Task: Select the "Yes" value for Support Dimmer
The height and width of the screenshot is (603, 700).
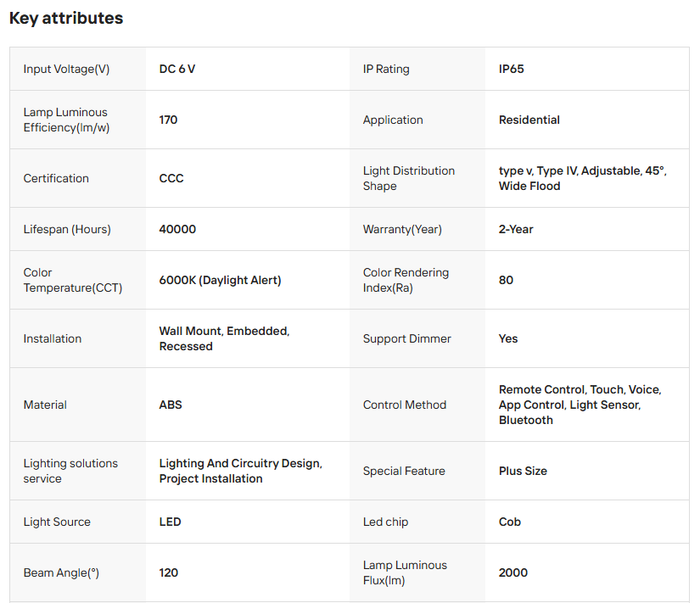Action: (x=508, y=338)
